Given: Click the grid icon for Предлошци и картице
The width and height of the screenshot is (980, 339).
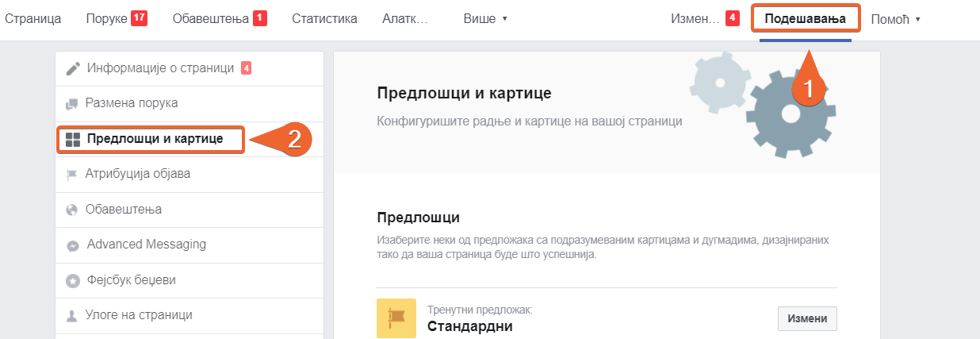Looking at the screenshot, I should (73, 140).
